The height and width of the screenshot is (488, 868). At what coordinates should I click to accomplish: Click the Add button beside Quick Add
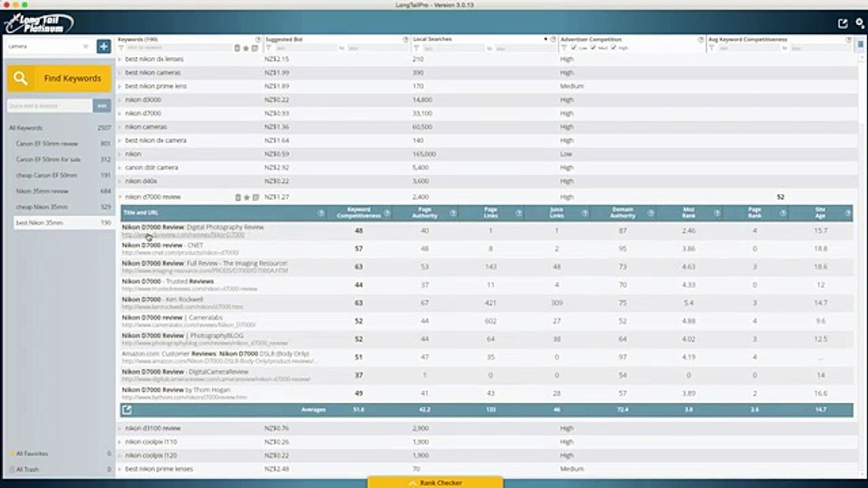[x=102, y=106]
